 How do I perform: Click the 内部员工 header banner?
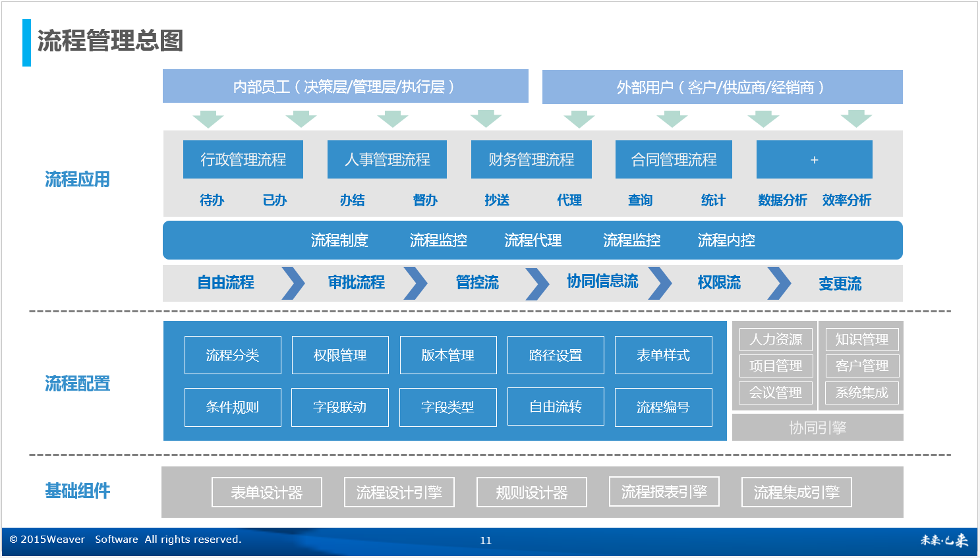[345, 86]
